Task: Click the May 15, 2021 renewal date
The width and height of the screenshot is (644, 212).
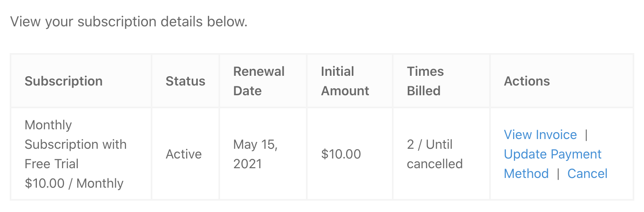Action: coord(255,154)
